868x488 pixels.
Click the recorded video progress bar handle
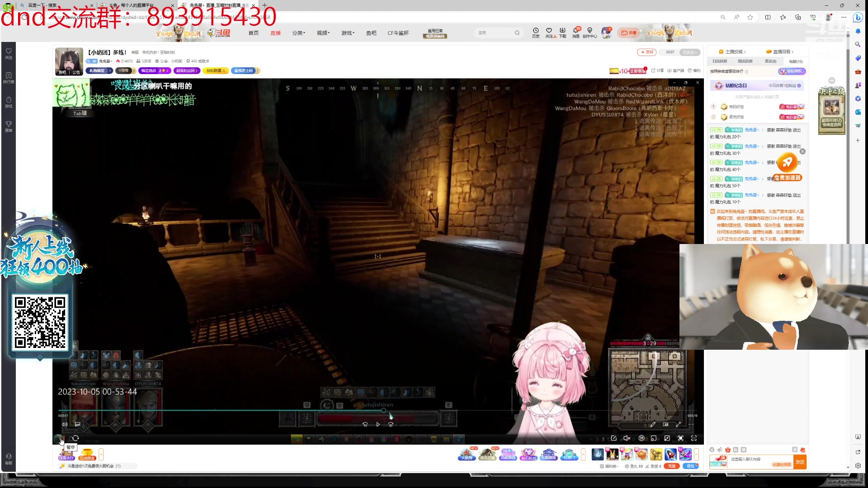point(383,410)
